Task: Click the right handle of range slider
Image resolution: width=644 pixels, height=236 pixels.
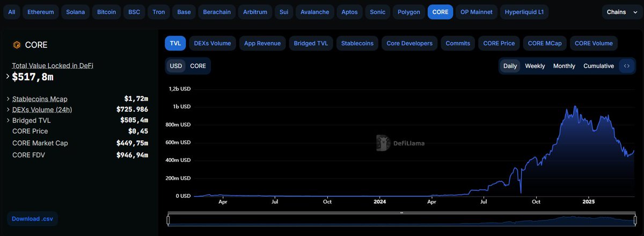Action: coord(634,220)
